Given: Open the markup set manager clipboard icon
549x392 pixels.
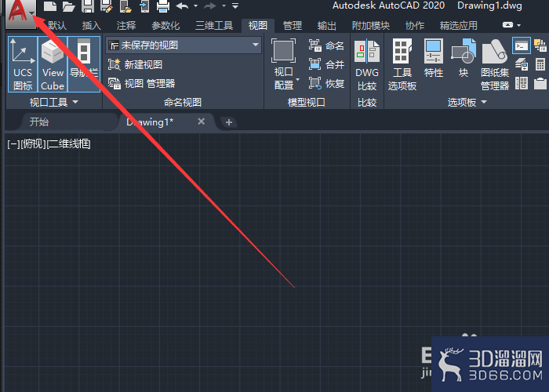Looking at the screenshot, I should 540,83.
